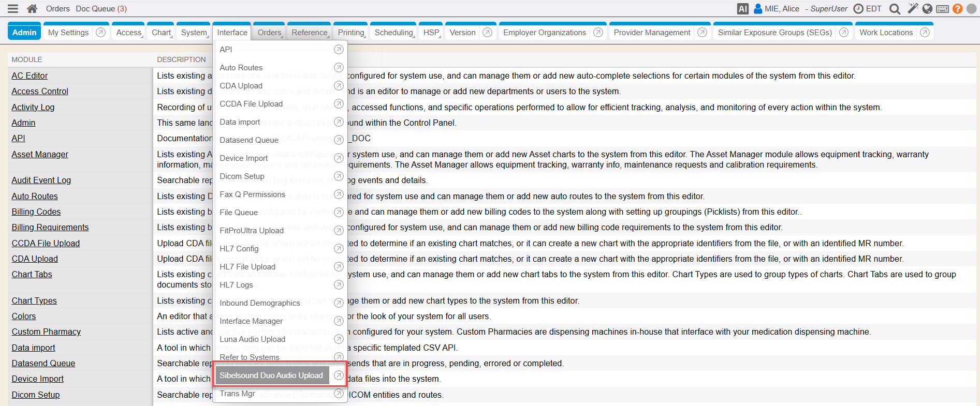
Task: Open the Asset Manager module link
Action: point(40,154)
